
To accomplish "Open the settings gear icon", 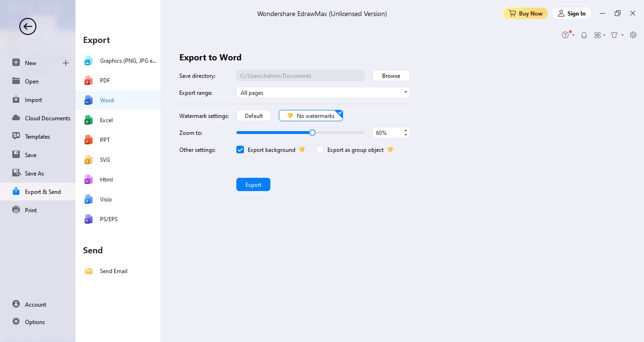I will (x=633, y=35).
